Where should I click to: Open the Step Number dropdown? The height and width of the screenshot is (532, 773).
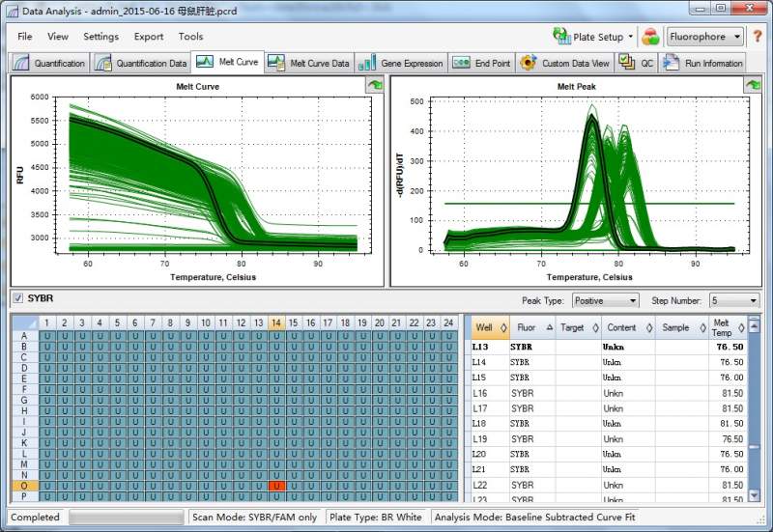(x=734, y=300)
